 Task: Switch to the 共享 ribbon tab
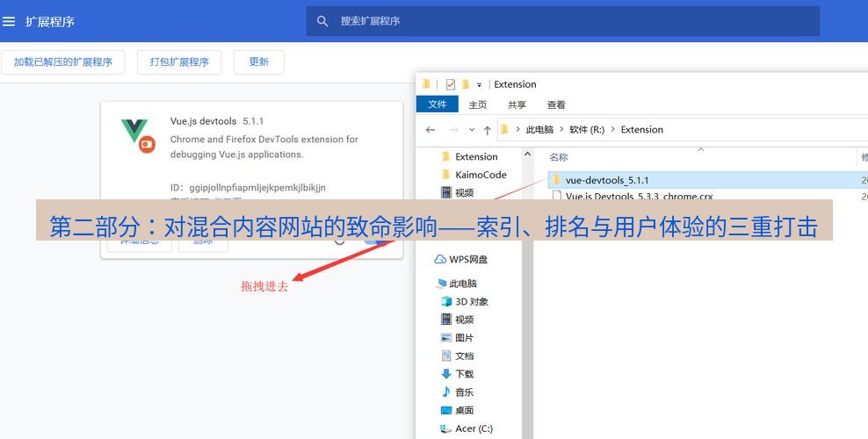[517, 104]
